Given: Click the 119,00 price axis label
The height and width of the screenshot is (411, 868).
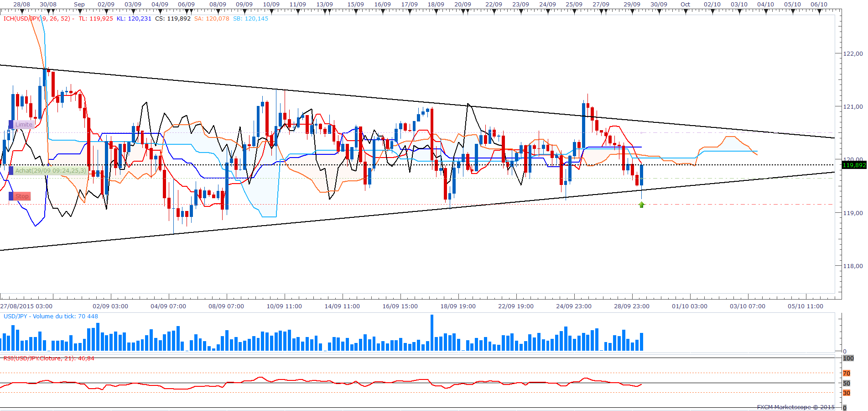Looking at the screenshot, I should coord(853,213).
